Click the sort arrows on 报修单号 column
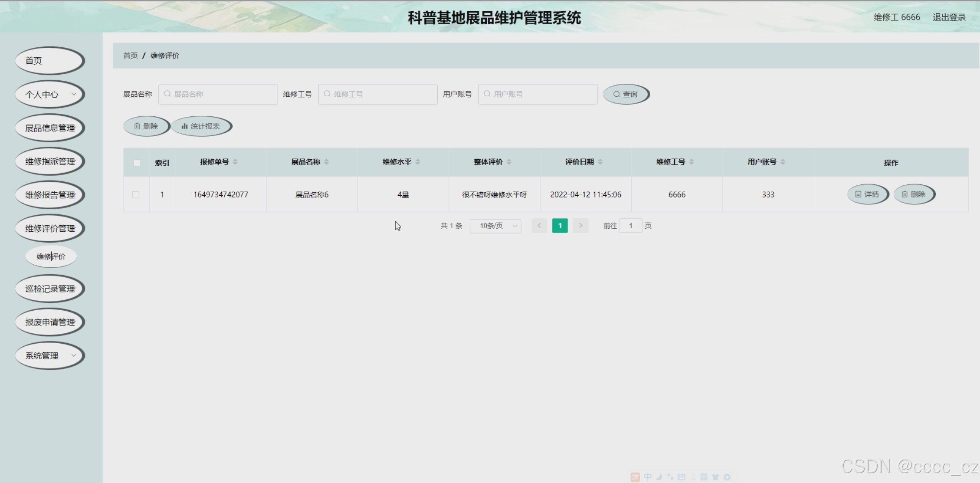 (235, 162)
